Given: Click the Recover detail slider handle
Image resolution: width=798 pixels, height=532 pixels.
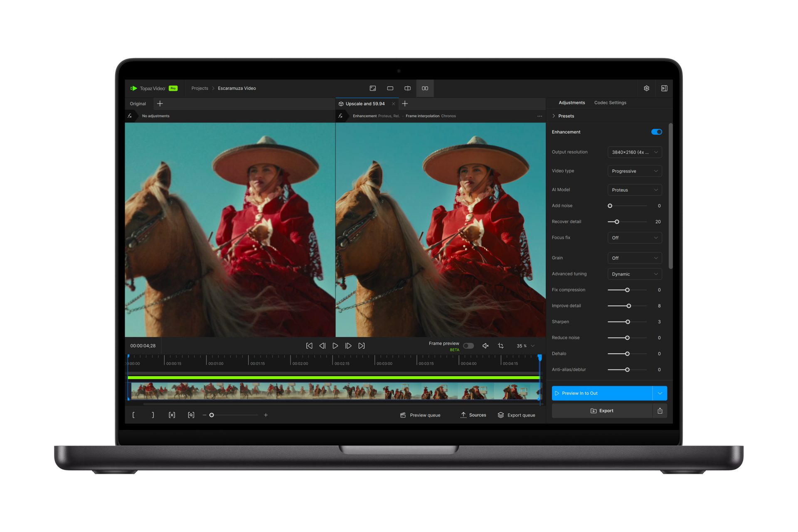Looking at the screenshot, I should (x=618, y=222).
